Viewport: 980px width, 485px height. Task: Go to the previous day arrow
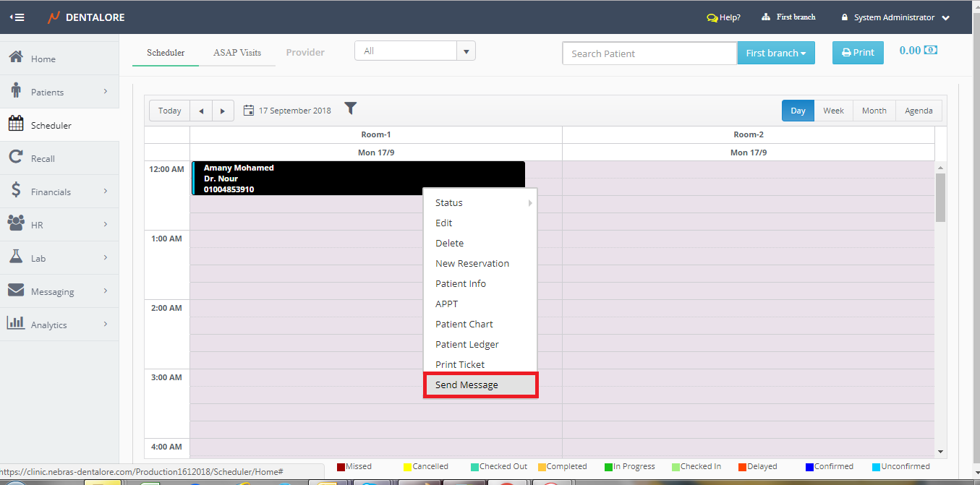pos(201,111)
